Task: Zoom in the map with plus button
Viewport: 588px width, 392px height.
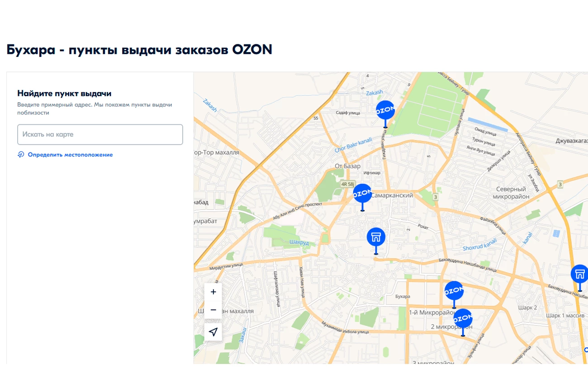Action: [x=213, y=292]
